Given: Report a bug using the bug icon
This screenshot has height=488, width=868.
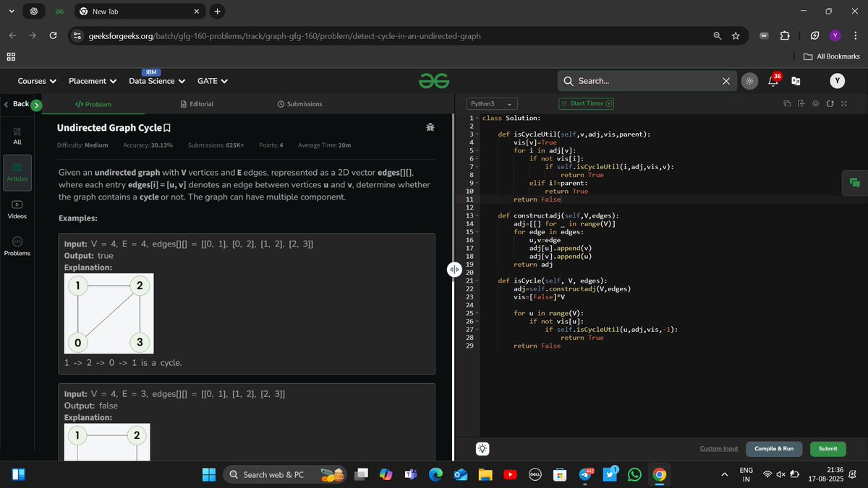Looking at the screenshot, I should coord(430,127).
